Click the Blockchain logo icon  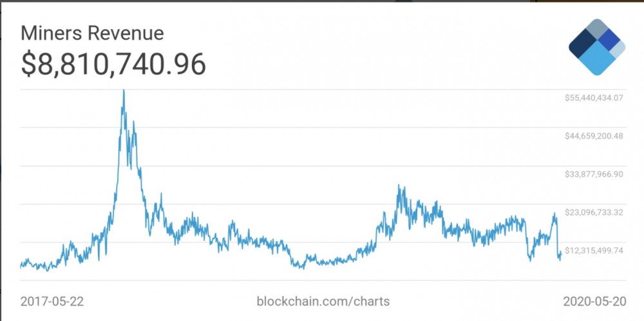597,47
